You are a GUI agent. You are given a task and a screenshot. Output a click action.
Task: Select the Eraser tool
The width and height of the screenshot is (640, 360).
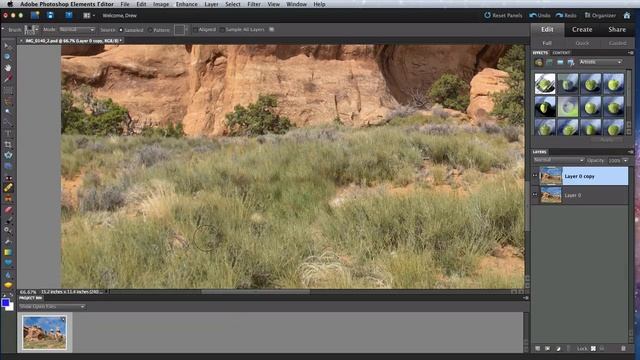tap(8, 210)
